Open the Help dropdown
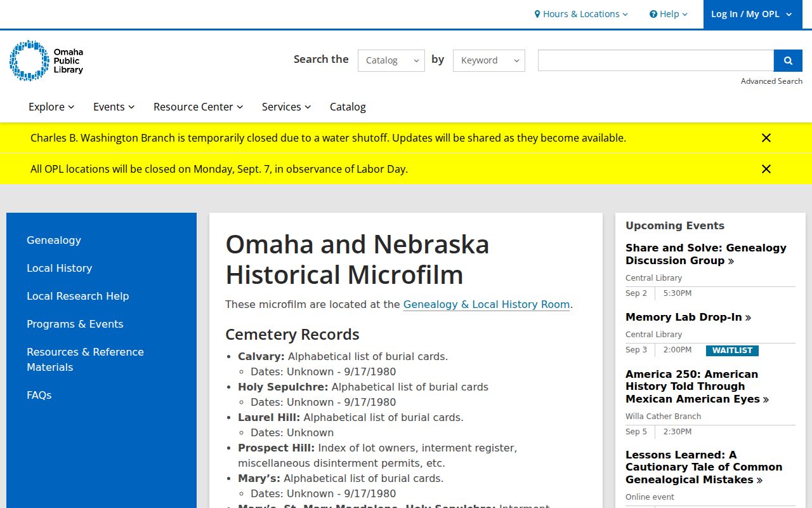Screen dimensions: 812x508 [x=669, y=14]
